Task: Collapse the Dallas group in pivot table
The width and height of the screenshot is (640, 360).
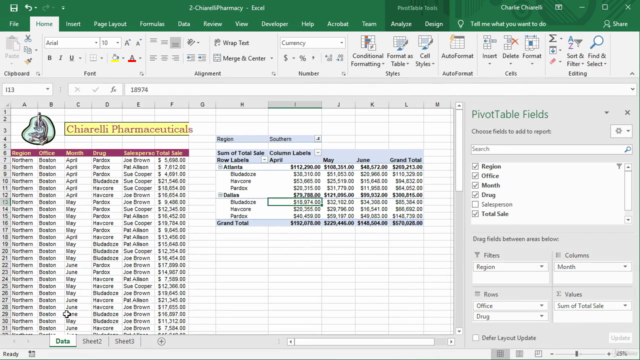Action: pyautogui.click(x=220, y=195)
